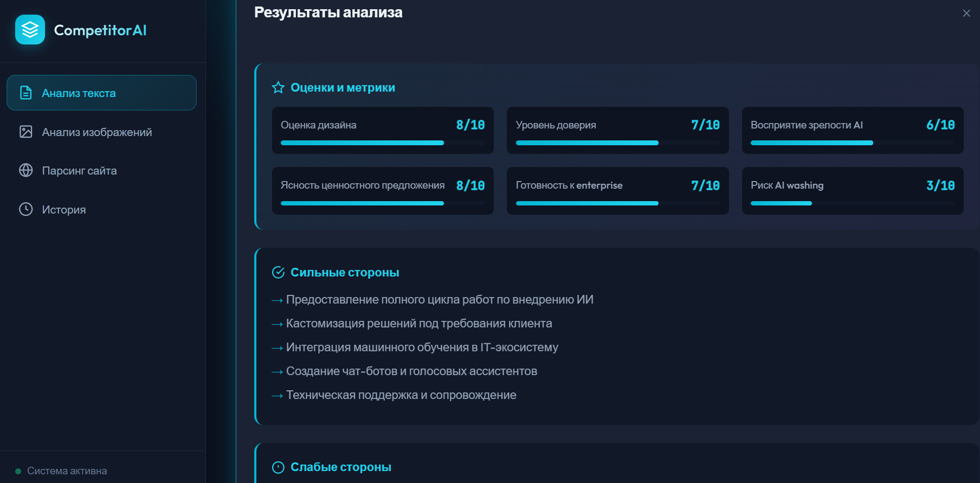Click the checkmark icon beside Сильные стороны
This screenshot has height=483, width=980.
pos(278,272)
